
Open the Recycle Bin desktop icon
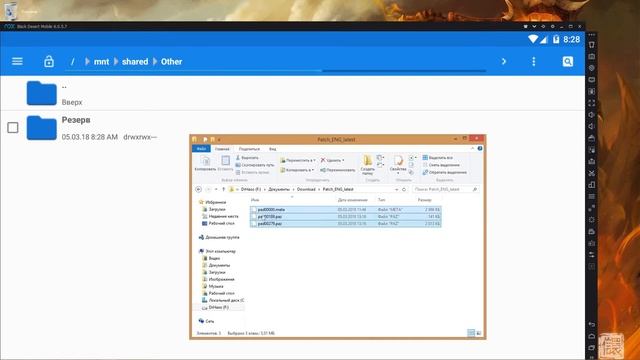tap(11, 10)
